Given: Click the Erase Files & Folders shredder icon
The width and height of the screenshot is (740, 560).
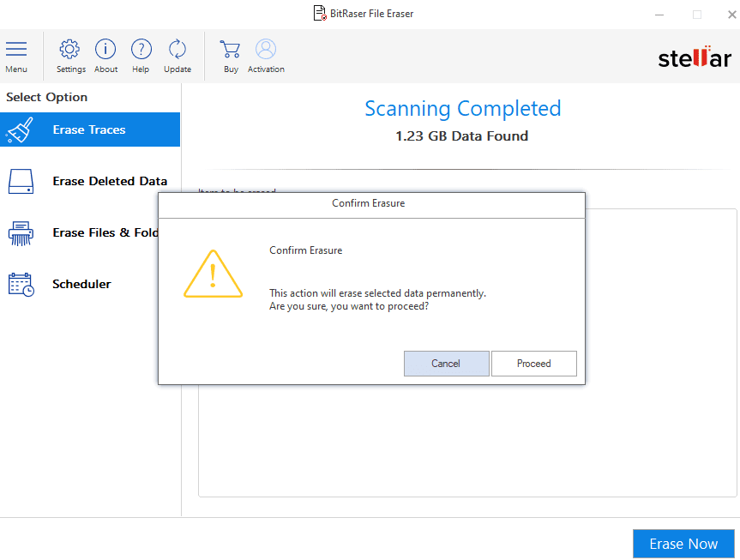Looking at the screenshot, I should (x=21, y=232).
